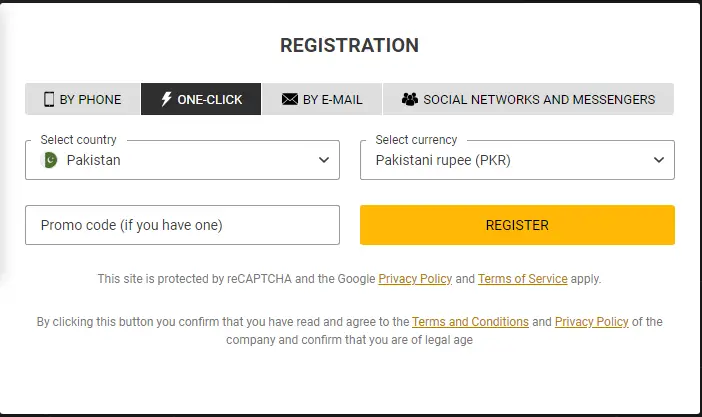Click the envelope icon for e-mail registration
The width and height of the screenshot is (702, 417).
click(x=290, y=100)
